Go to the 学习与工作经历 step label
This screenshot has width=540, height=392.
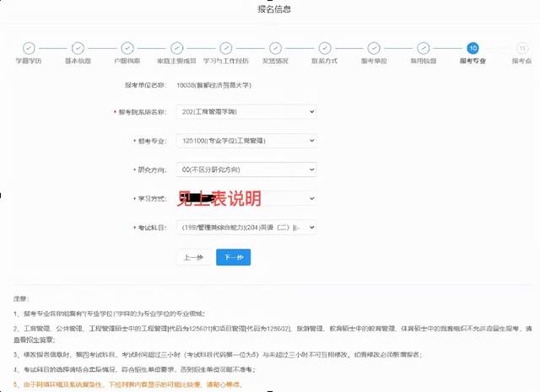[x=226, y=61]
